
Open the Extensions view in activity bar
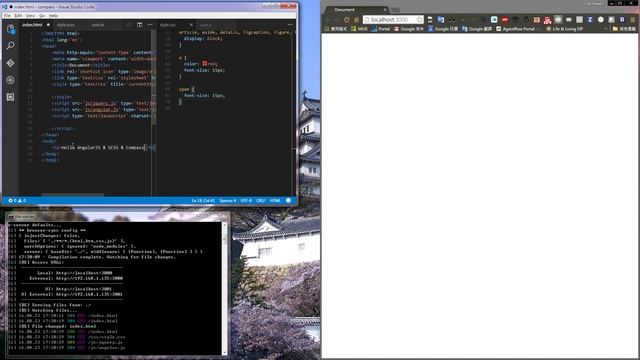click(11, 97)
